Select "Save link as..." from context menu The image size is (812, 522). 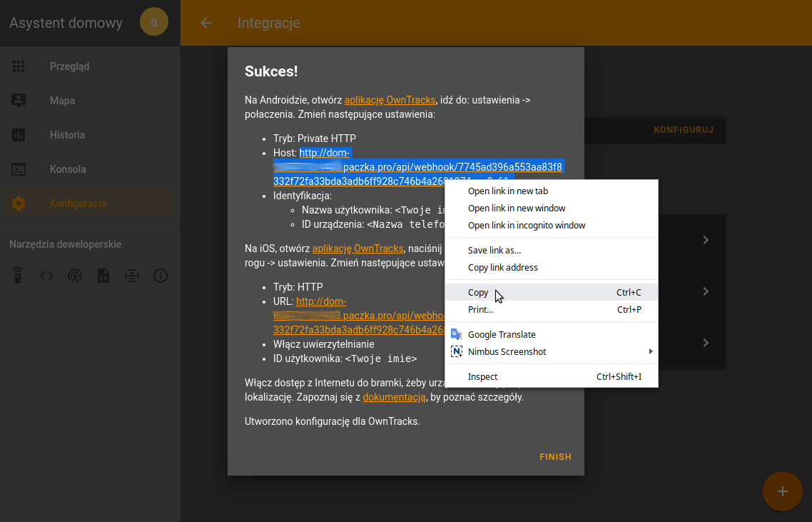(552, 251)
